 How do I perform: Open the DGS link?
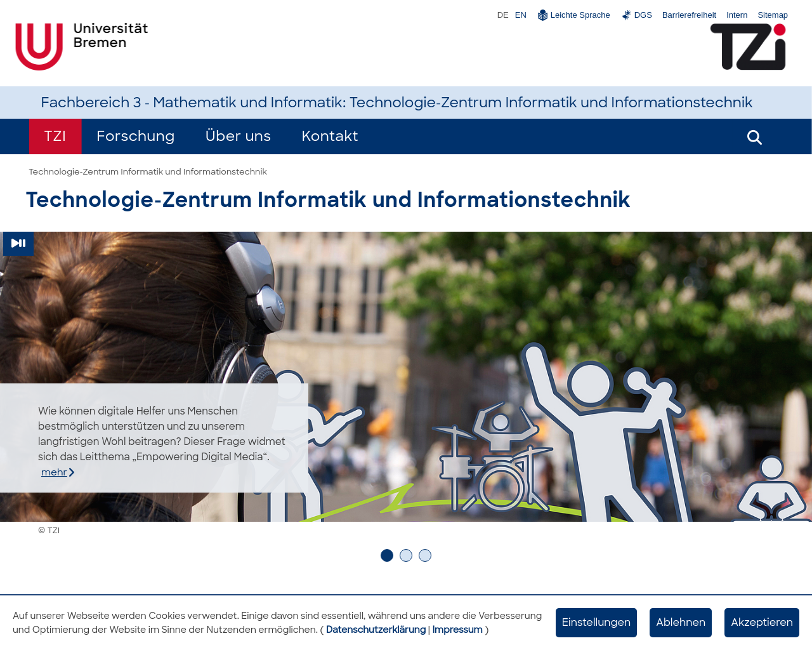point(643,15)
